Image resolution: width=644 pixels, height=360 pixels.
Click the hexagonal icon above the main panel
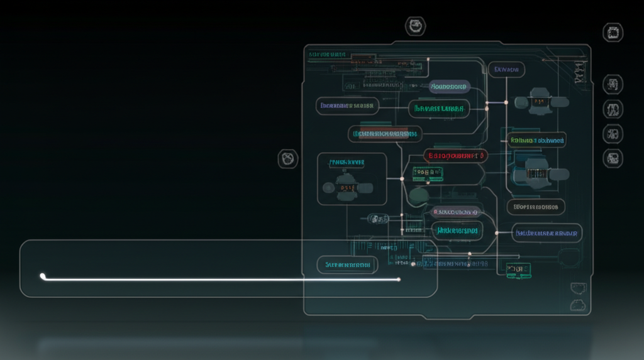415,26
